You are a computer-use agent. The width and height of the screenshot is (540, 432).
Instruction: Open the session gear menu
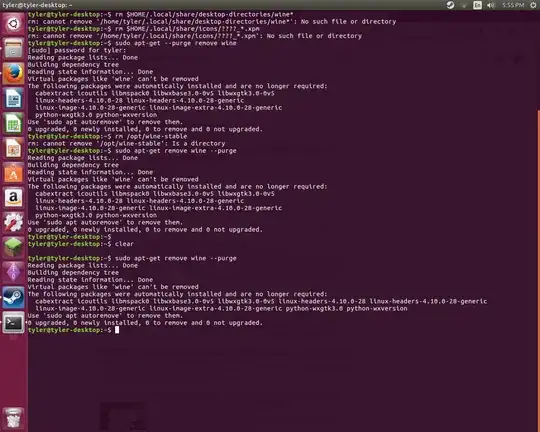533,5
